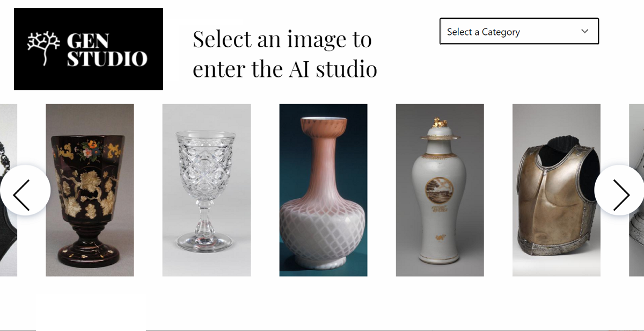Select the metal armor breastplate image
644x331 pixels.
coord(557,190)
